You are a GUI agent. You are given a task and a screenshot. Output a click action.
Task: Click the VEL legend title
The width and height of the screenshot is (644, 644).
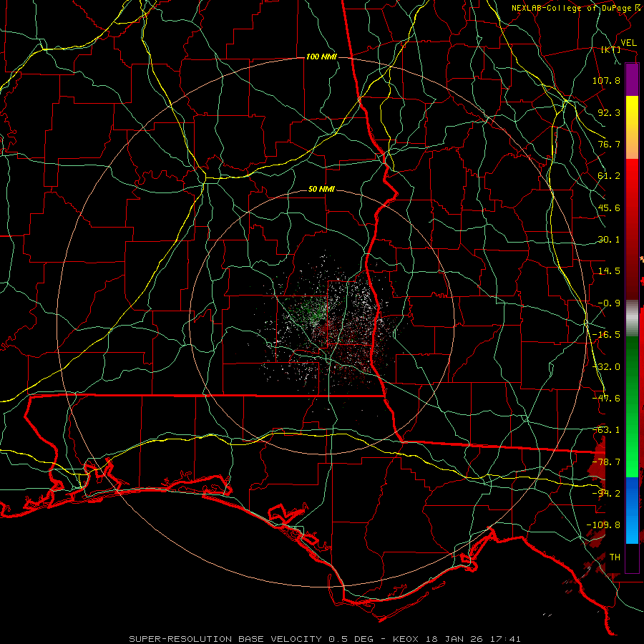[629, 43]
